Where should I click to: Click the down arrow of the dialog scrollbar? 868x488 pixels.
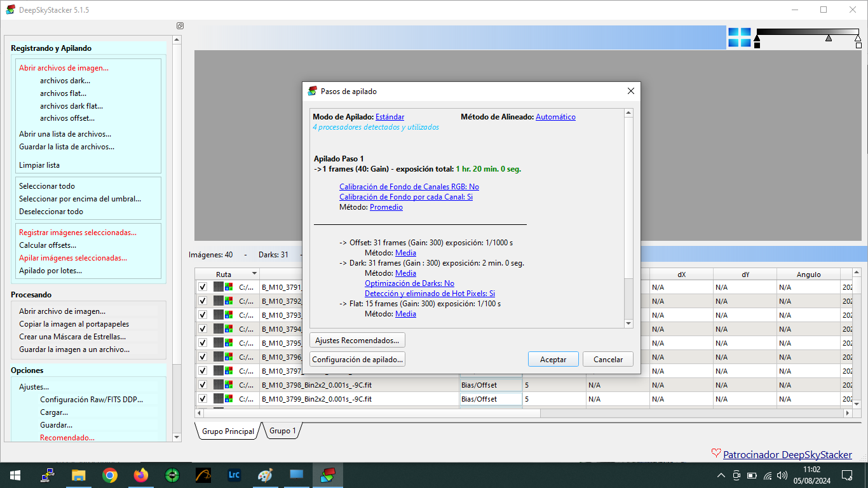click(628, 323)
